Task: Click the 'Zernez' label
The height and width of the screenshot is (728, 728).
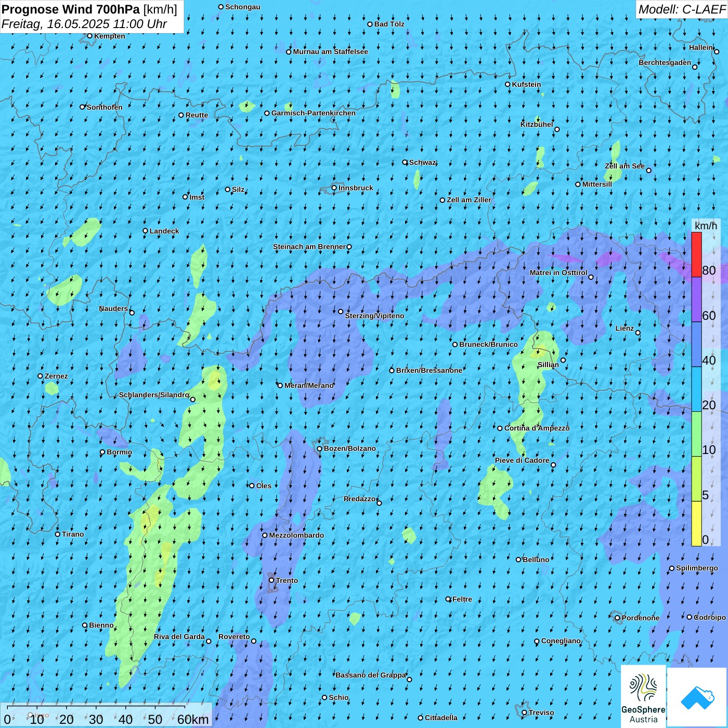Action: pyautogui.click(x=56, y=376)
